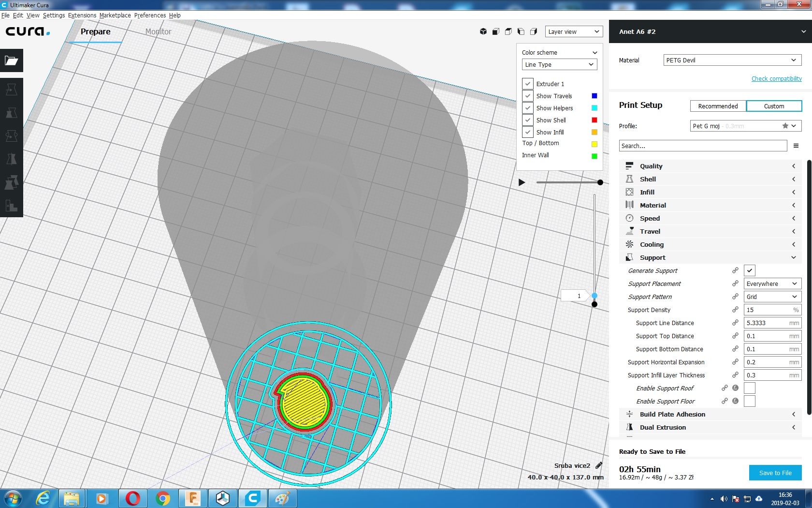Switch to the Monitor tab

click(x=159, y=31)
